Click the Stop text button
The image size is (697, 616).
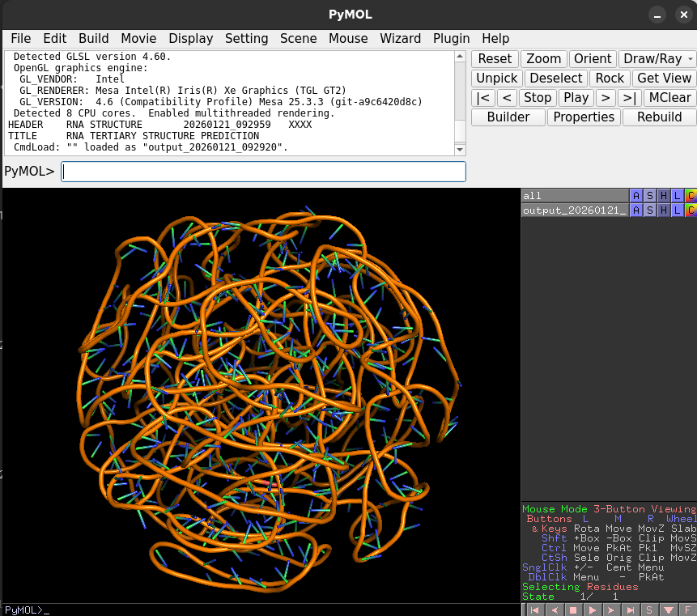click(538, 98)
